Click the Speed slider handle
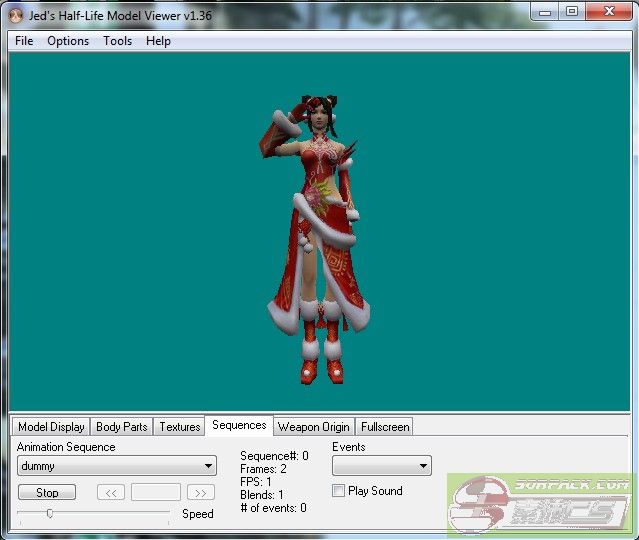Viewport: 639px width, 540px height. click(x=50, y=513)
